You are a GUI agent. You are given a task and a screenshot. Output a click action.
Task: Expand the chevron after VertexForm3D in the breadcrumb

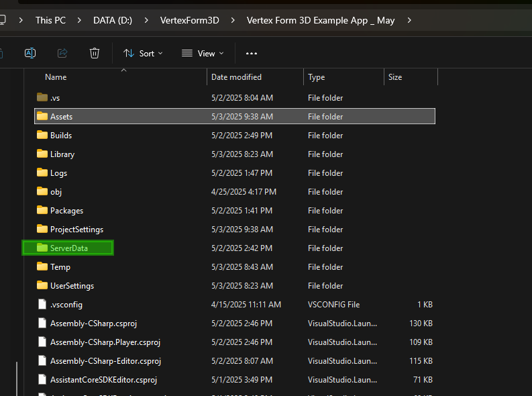click(x=233, y=20)
